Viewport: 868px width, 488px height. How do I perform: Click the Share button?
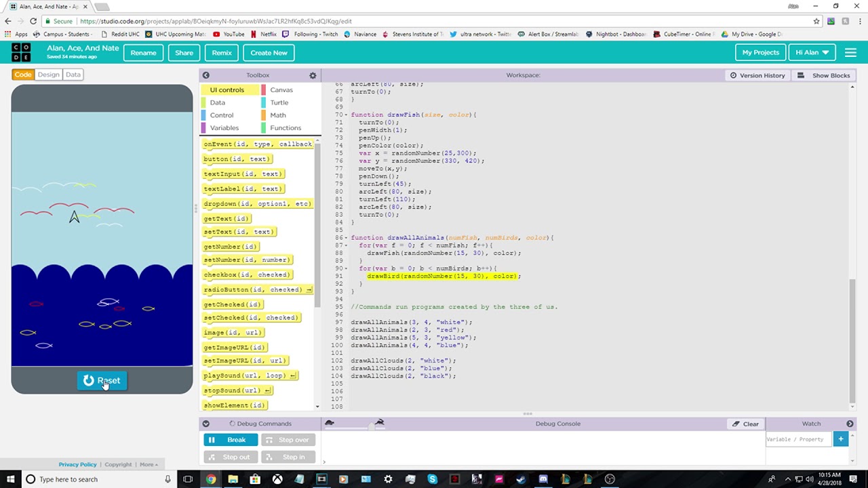tap(184, 53)
